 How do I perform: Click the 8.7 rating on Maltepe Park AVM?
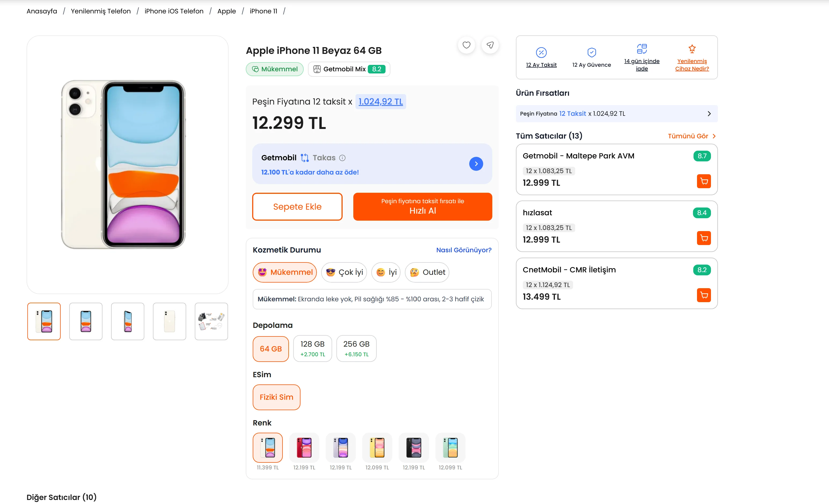pyautogui.click(x=702, y=156)
